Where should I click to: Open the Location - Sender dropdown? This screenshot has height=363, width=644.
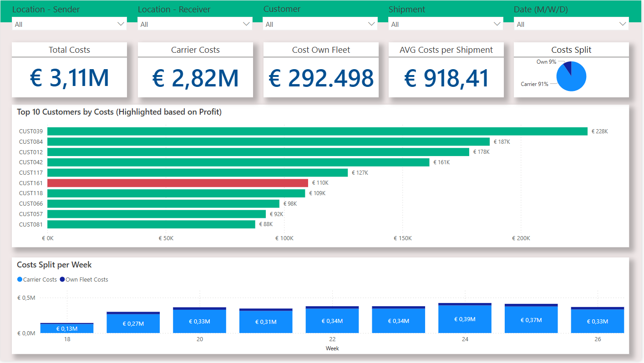[70, 24]
